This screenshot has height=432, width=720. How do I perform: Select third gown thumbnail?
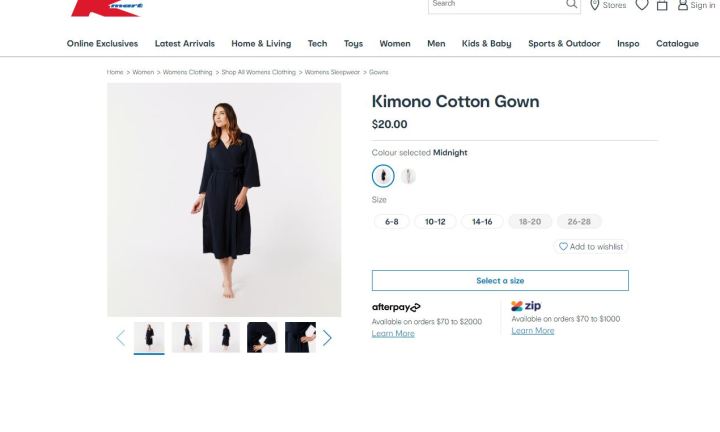[x=225, y=337]
